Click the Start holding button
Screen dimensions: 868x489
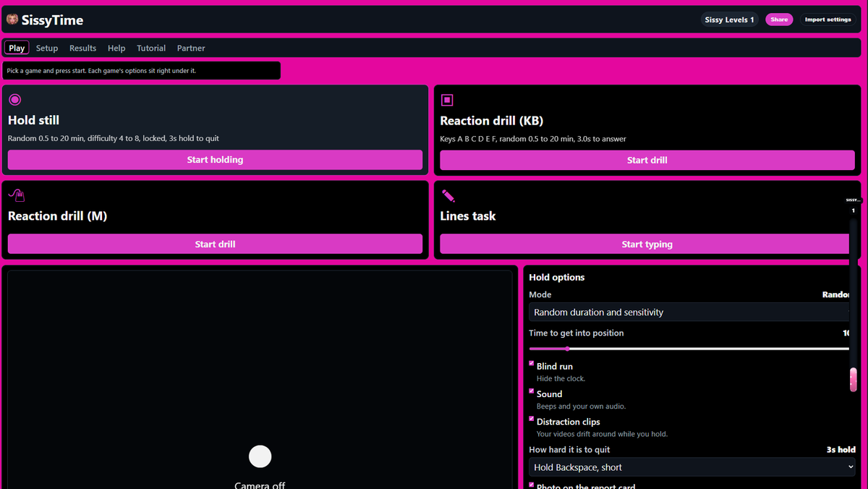[215, 160]
